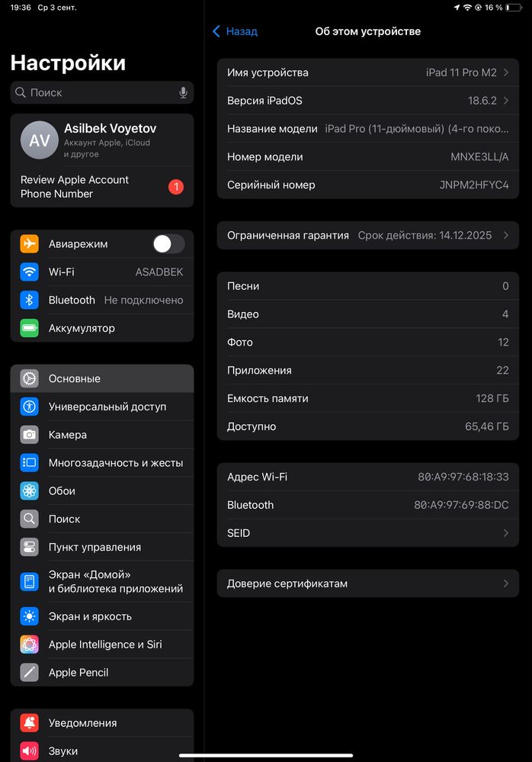This screenshot has height=762, width=532.
Task: Open Универсальный доступ settings
Action: tap(102, 407)
